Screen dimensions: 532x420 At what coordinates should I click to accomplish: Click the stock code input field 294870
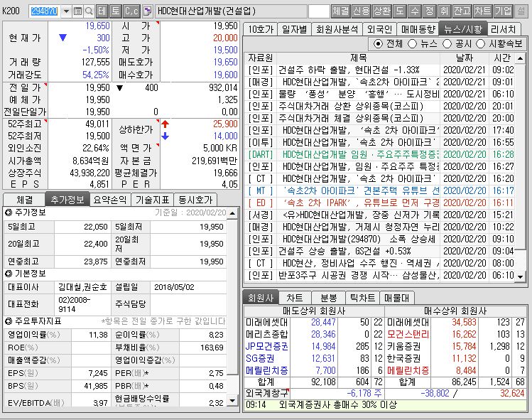[x=45, y=11]
